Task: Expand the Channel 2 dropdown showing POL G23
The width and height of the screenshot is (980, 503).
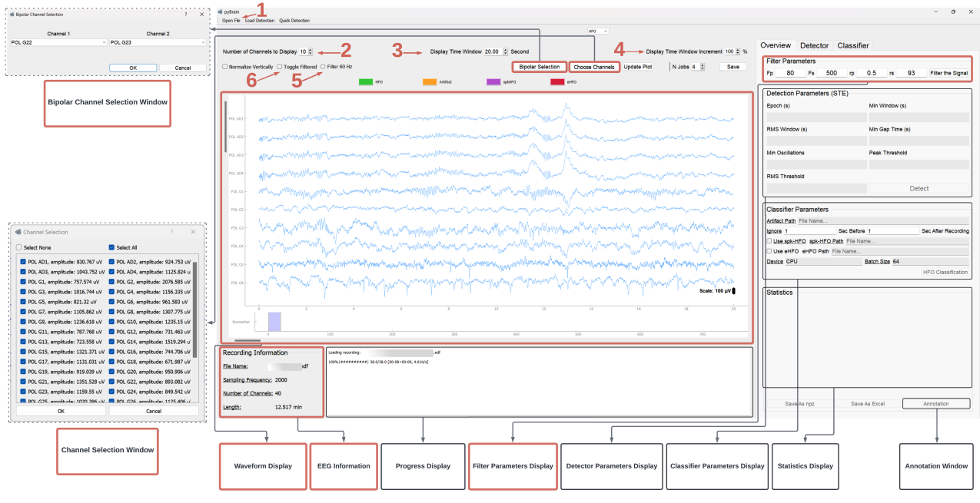Action: coord(158,43)
